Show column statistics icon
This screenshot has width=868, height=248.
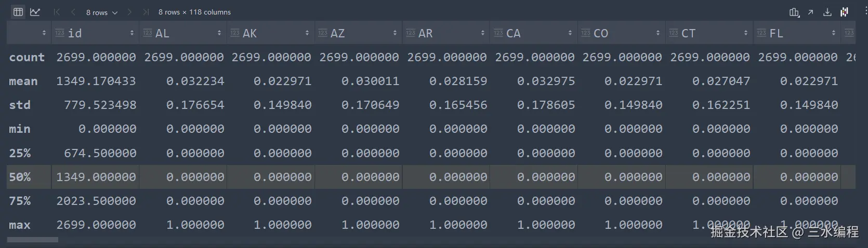794,12
